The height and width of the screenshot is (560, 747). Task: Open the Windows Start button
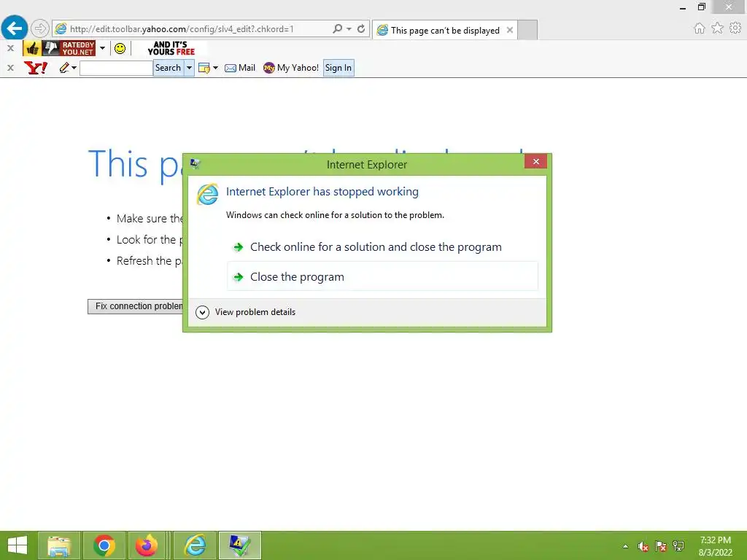[x=18, y=545]
